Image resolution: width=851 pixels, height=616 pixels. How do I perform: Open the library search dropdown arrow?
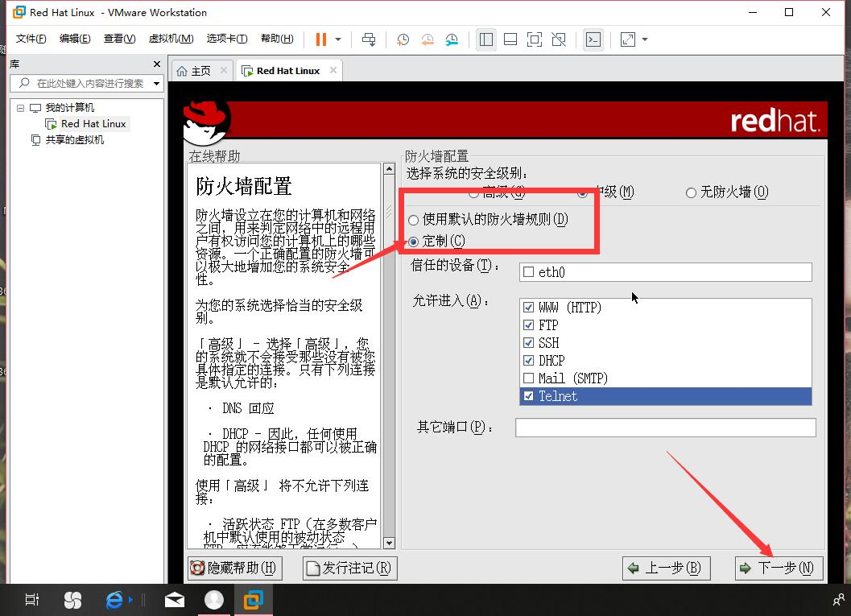[x=156, y=83]
